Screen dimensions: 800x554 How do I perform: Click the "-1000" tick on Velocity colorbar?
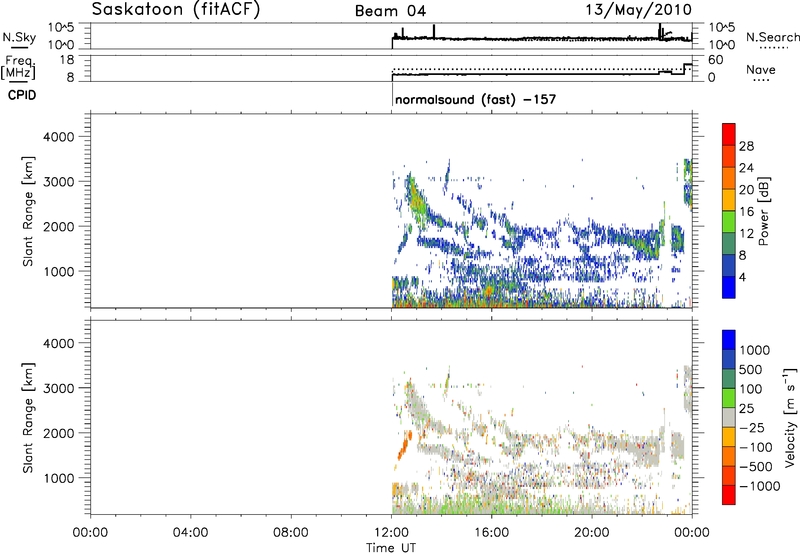[x=760, y=486]
